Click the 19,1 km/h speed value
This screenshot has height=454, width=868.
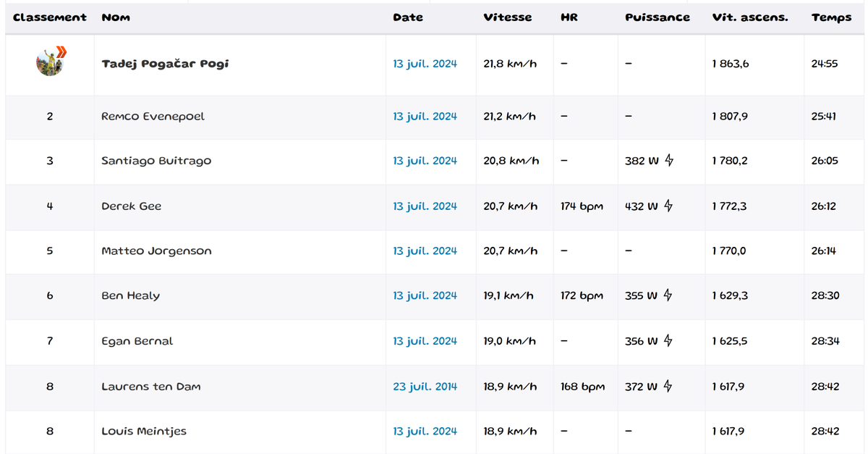pos(509,295)
